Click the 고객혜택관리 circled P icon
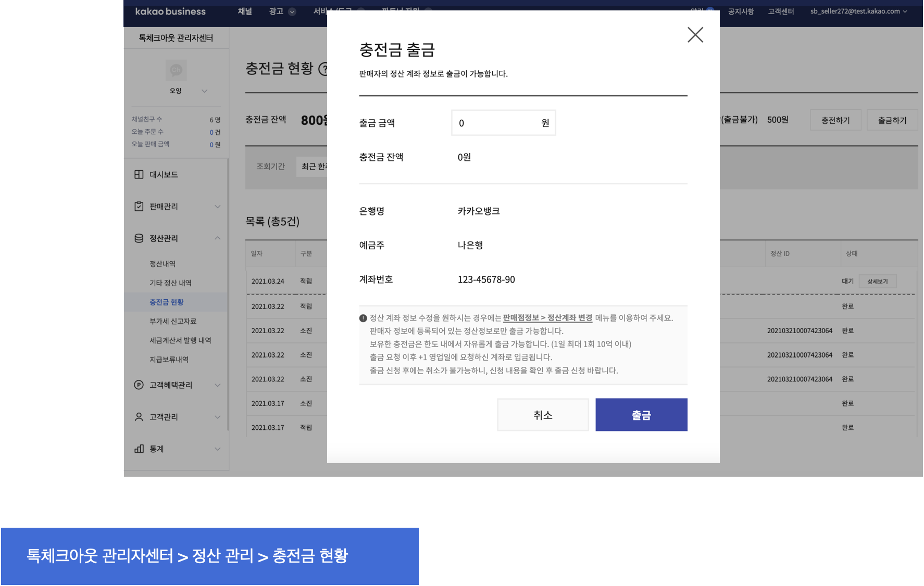The image size is (924, 586). [x=139, y=385]
